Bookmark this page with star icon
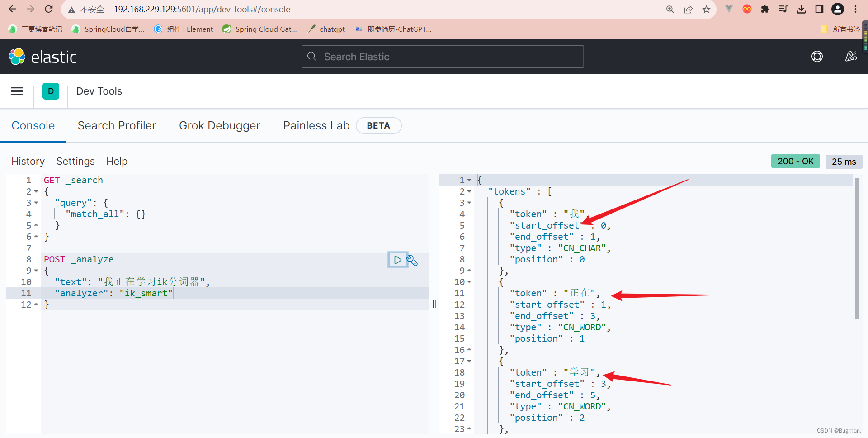 (x=706, y=10)
